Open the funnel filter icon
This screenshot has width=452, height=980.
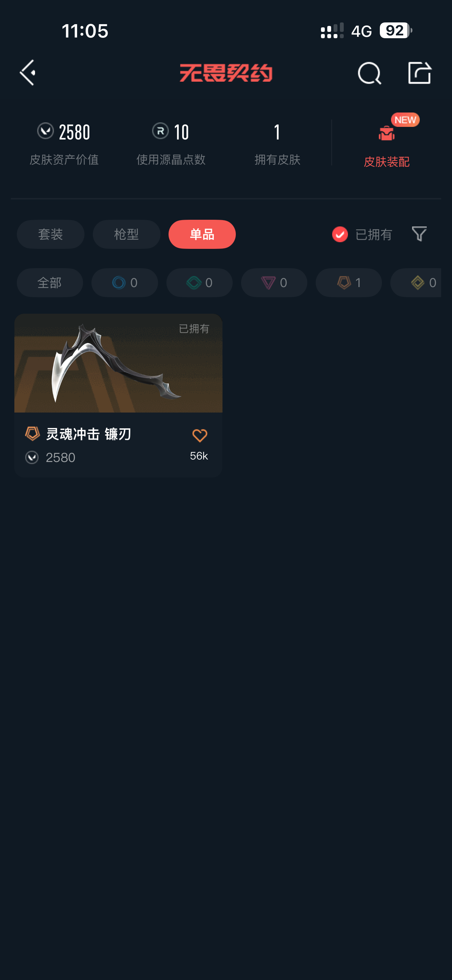419,233
